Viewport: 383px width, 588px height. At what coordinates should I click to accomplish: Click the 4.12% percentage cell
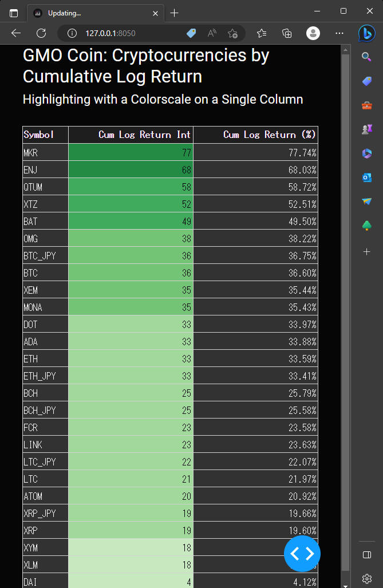click(256, 581)
